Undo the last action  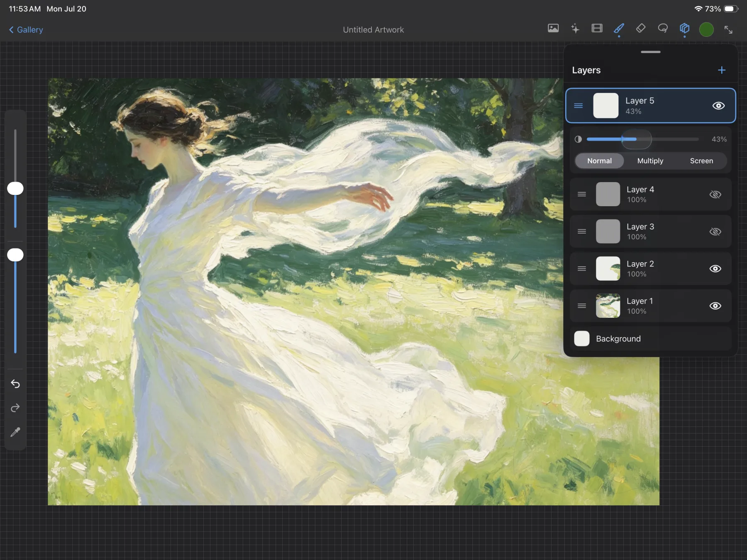tap(15, 384)
